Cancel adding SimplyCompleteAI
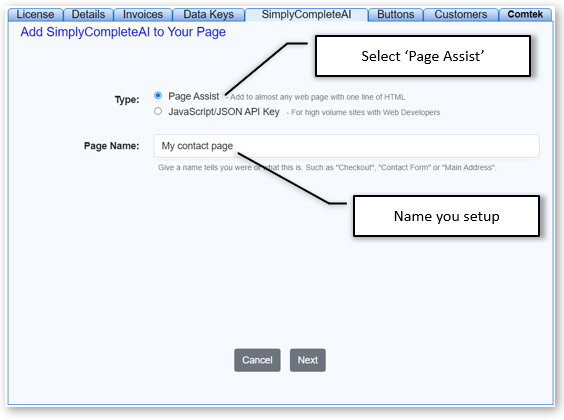 (257, 360)
